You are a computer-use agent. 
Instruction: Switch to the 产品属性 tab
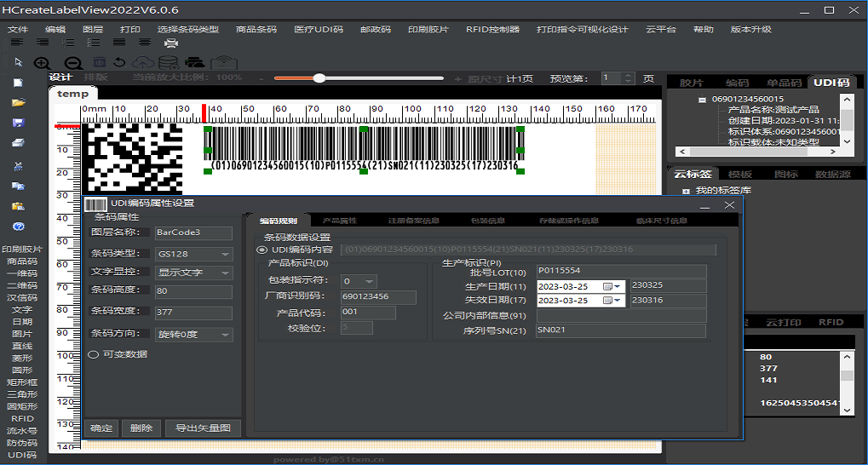[x=339, y=221]
